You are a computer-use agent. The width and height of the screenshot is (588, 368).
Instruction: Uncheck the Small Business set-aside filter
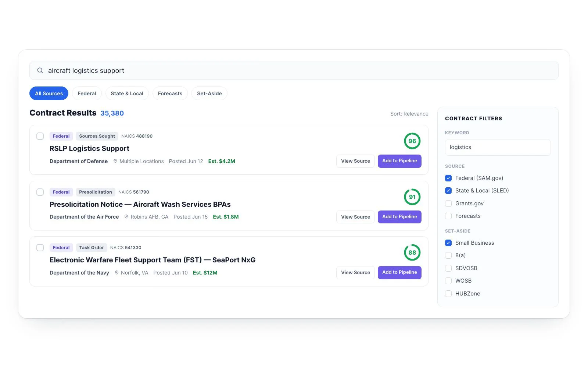click(x=448, y=243)
